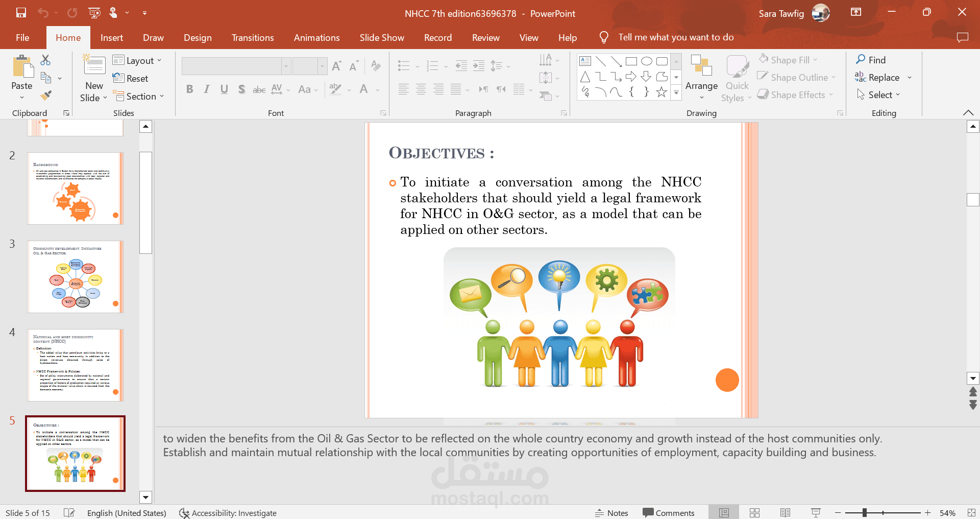Center-align the paragraph text

point(421,89)
